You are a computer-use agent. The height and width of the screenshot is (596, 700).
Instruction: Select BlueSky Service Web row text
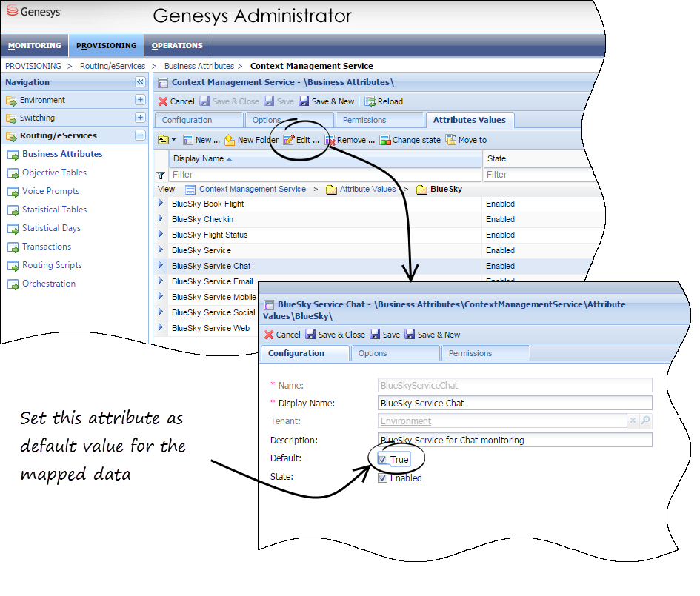(x=210, y=328)
